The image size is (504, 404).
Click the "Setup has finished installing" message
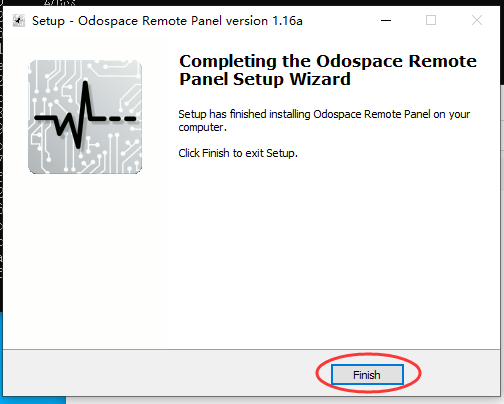point(324,120)
